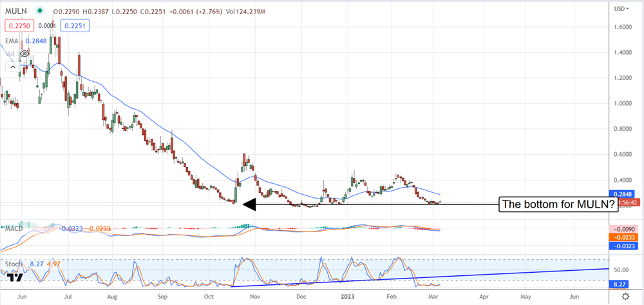Screen dimensions: 644x305
Task: Click the green market status dot
Action: click(x=41, y=11)
